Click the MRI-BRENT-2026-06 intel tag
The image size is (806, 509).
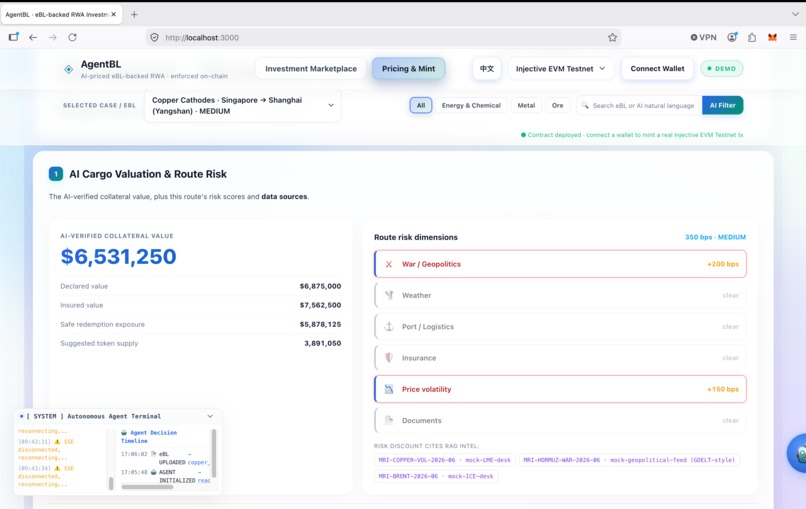(436, 476)
